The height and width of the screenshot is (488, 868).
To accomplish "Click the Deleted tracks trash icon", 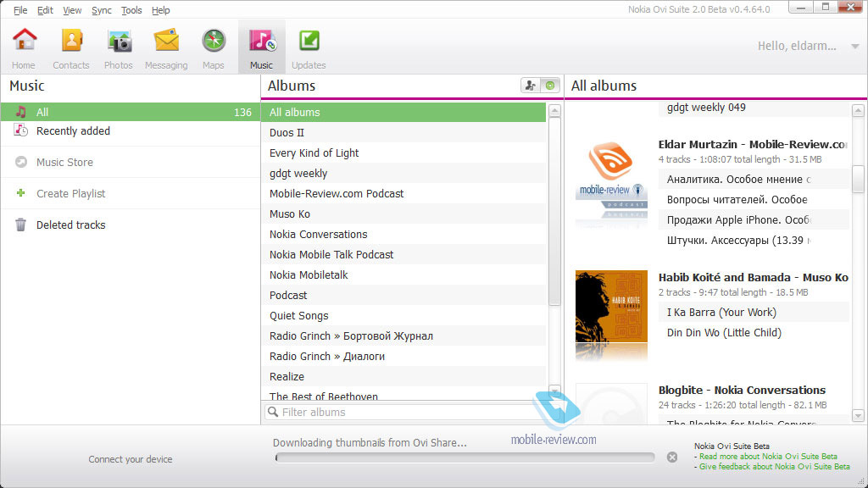I will tap(20, 225).
